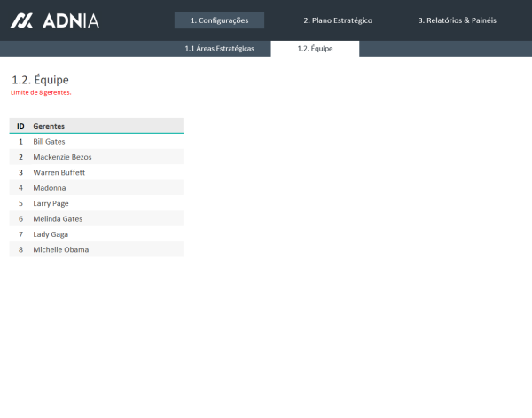Click the red 'Limite de 8 gerentes' note
Viewport: 532px width, 418px height.
pyautogui.click(x=41, y=92)
